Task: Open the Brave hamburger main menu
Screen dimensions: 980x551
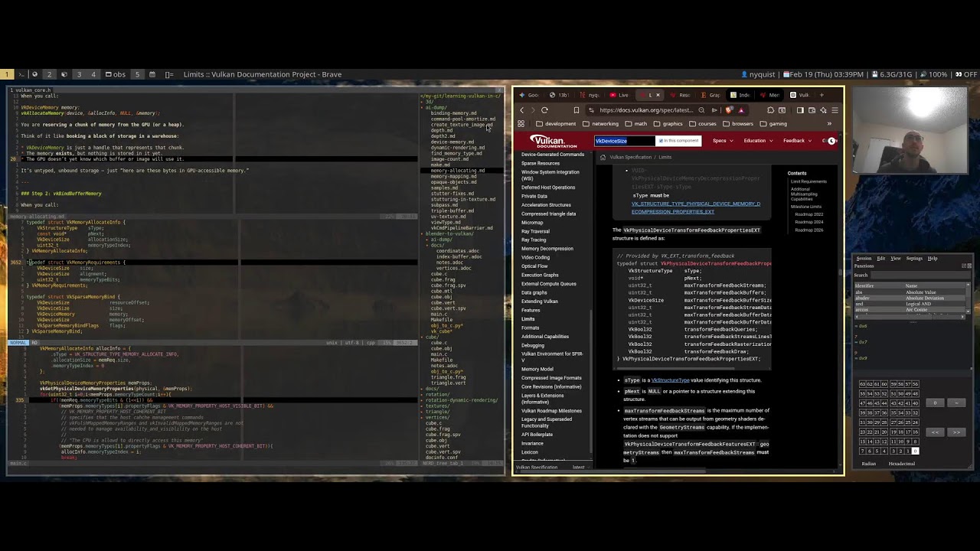Action: [x=835, y=110]
